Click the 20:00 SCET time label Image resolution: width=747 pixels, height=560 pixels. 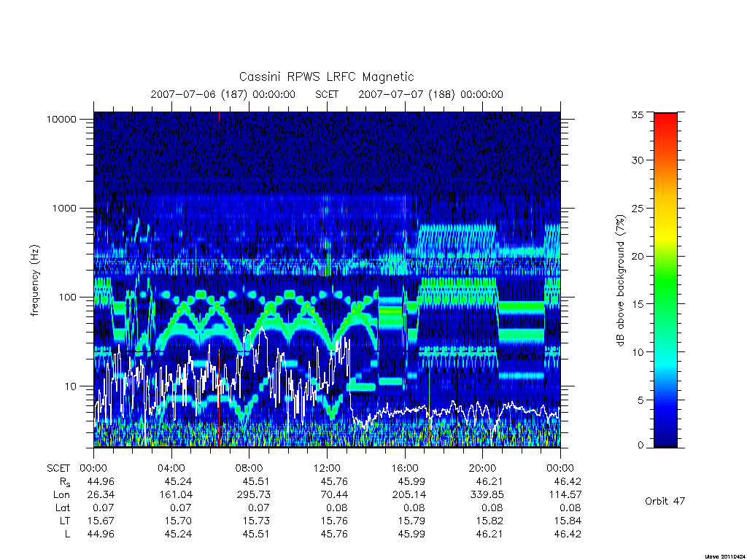point(483,468)
